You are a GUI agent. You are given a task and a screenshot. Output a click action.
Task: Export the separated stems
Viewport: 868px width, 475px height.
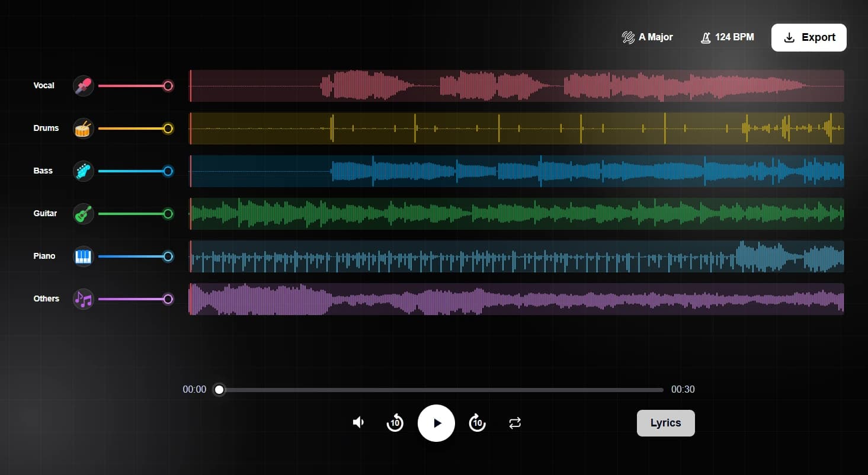pyautogui.click(x=809, y=37)
